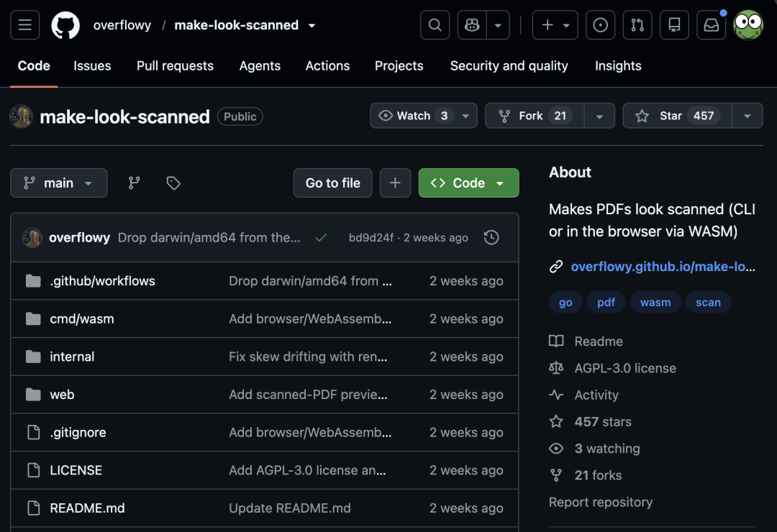Open commit hash bd9d24f
The height and width of the screenshot is (532, 777).
(x=371, y=238)
